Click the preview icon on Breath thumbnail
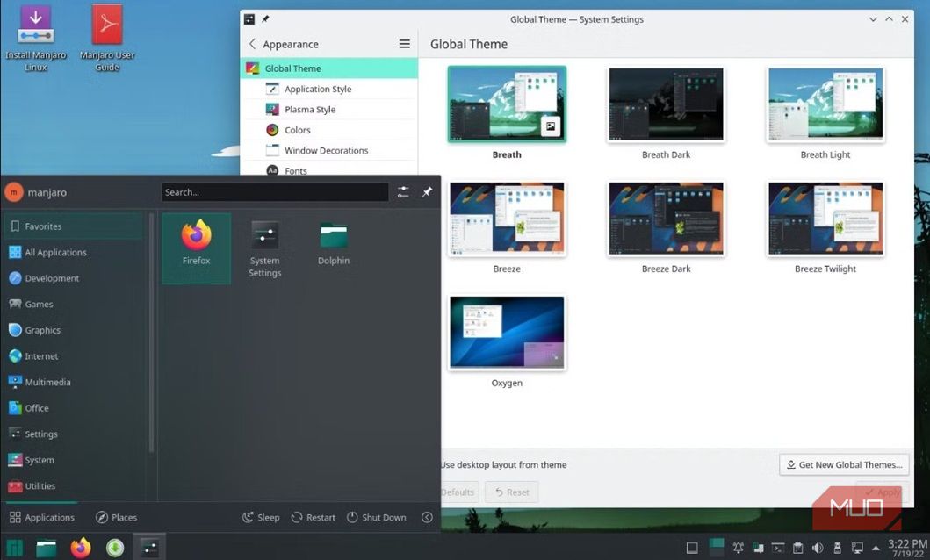This screenshot has height=560, width=930. pyautogui.click(x=551, y=126)
